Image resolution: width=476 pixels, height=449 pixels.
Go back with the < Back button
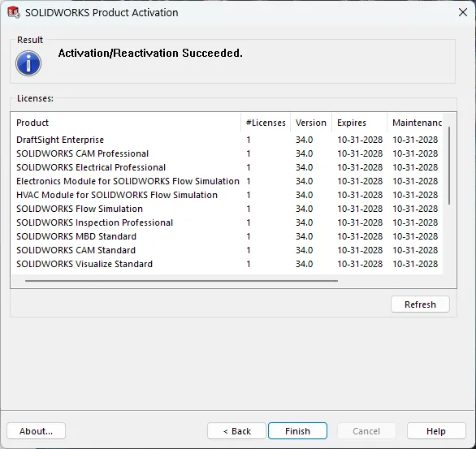click(x=237, y=431)
